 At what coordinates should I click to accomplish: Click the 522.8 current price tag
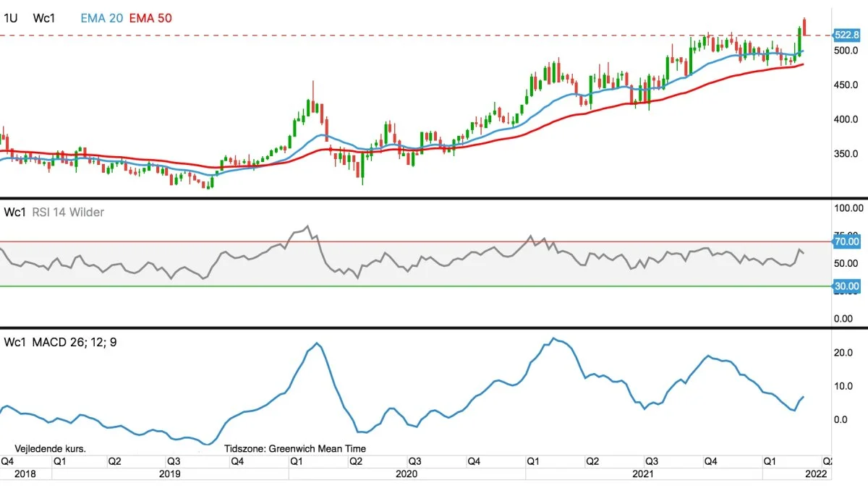(846, 35)
